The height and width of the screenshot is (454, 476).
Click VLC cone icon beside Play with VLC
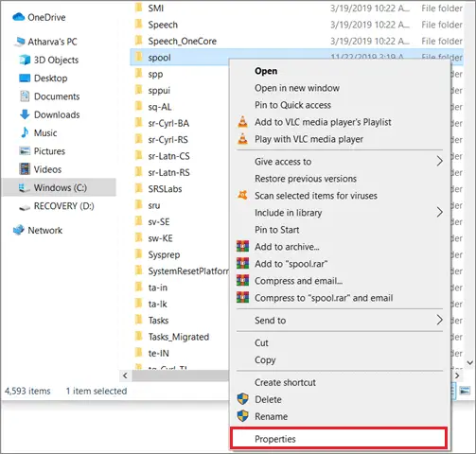tap(242, 139)
